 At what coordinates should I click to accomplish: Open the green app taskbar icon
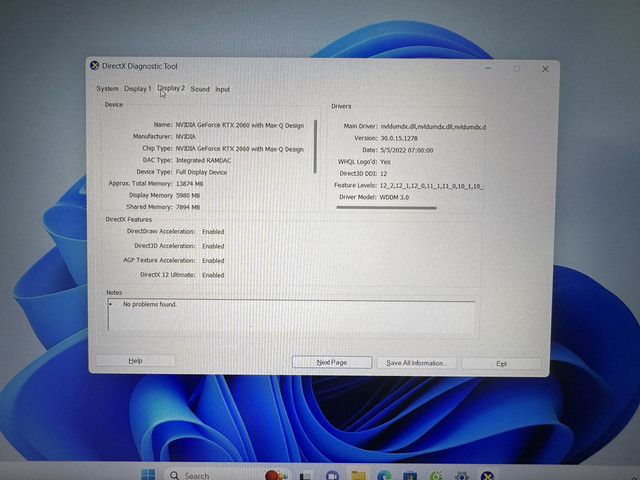coord(436,476)
